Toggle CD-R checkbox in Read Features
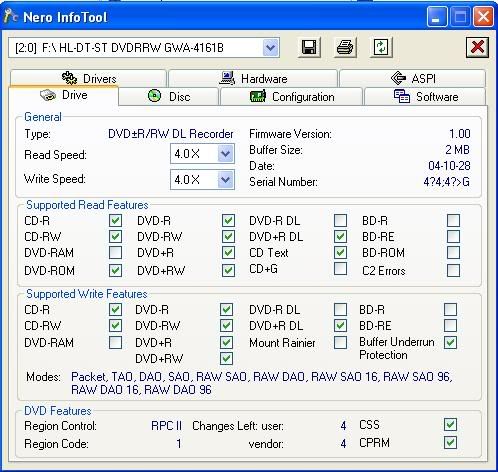Screen dimensions: 498x472 coord(115,220)
